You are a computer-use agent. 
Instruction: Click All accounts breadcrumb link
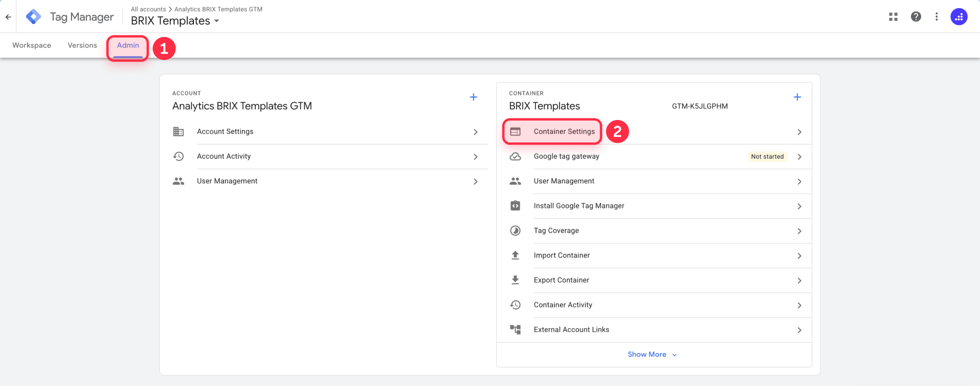[x=148, y=9]
